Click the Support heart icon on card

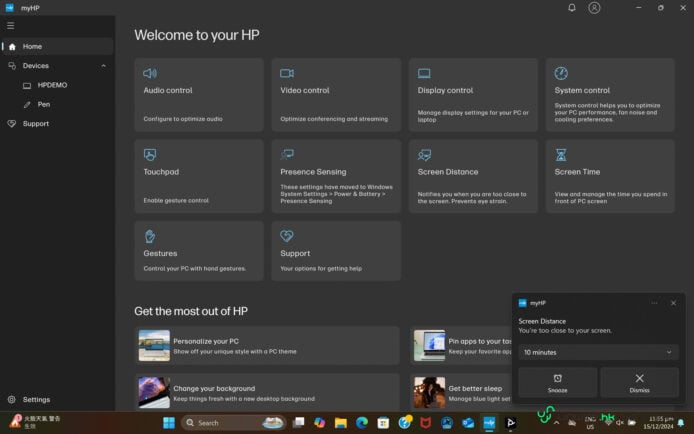coord(287,236)
